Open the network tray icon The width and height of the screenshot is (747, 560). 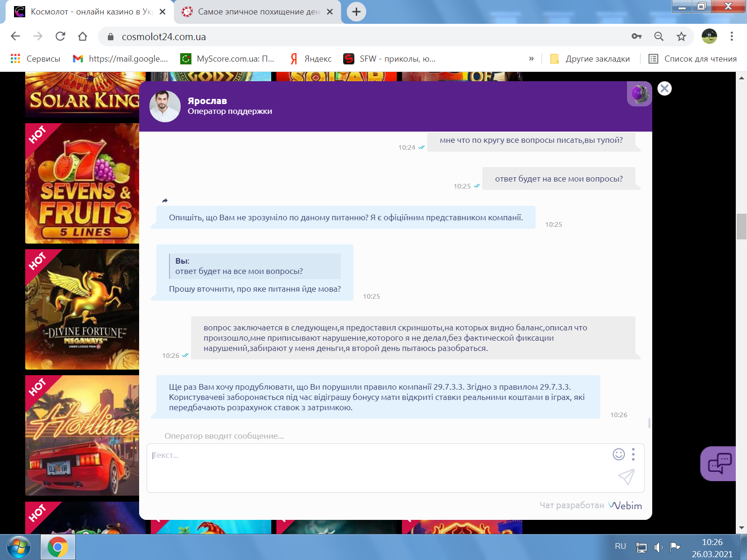[641, 547]
